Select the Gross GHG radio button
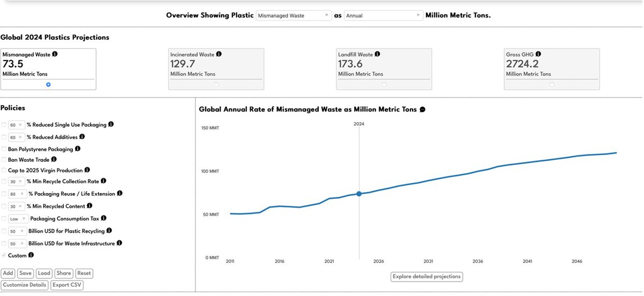 pyautogui.click(x=552, y=84)
